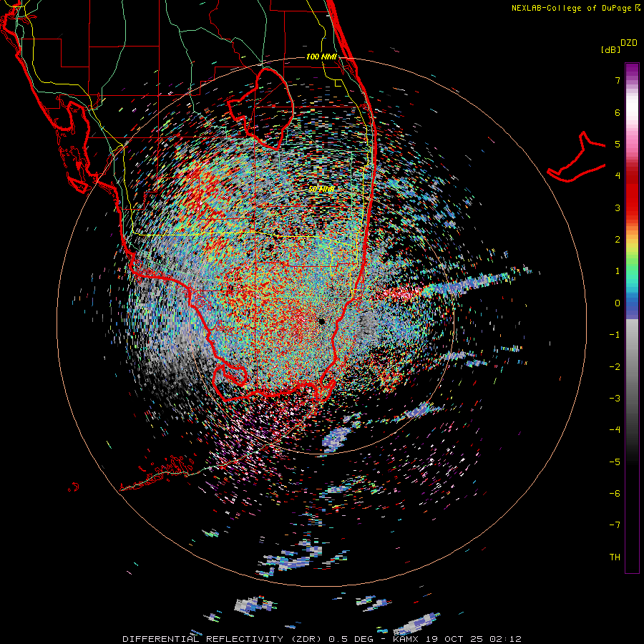Click the NEXLAB-College of DuPage credit text
Image resolution: width=644 pixels, height=644 pixels.
click(x=576, y=8)
